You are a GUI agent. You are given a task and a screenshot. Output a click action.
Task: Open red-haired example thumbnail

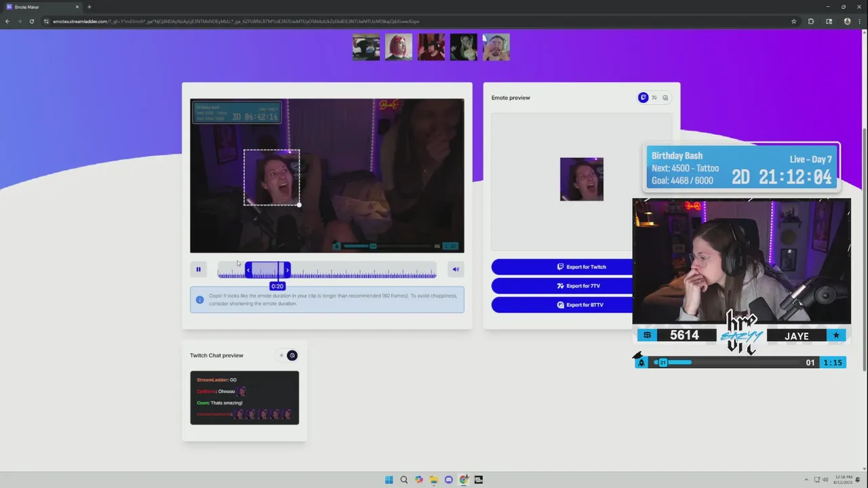[x=399, y=47]
